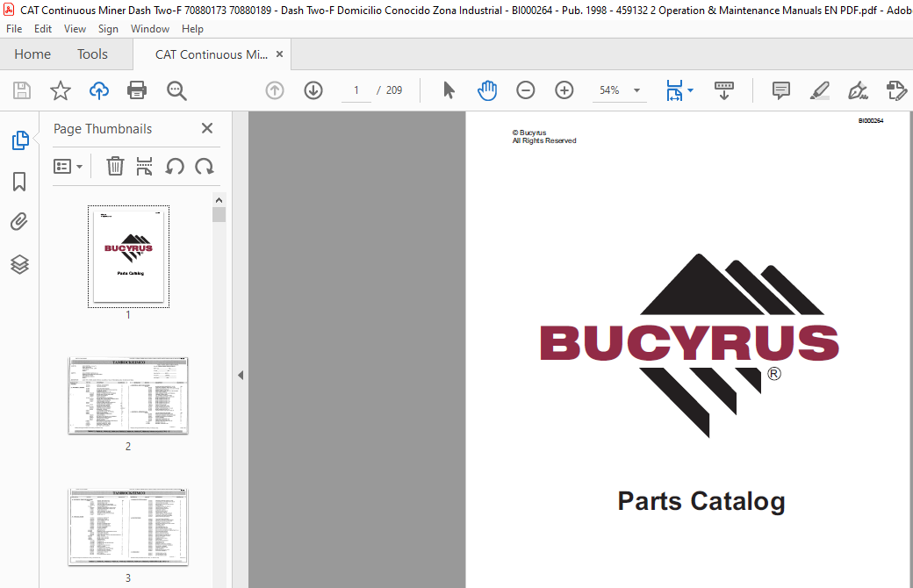Close the Page Thumbnails panel

206,128
